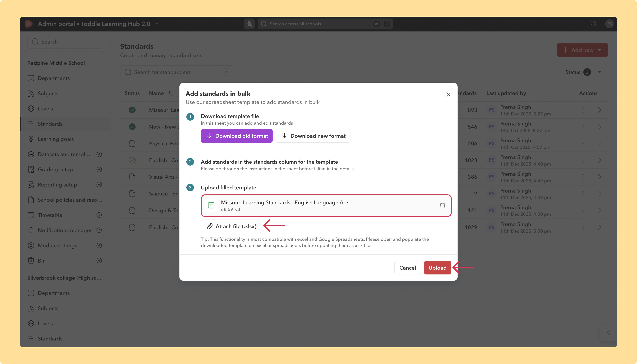Click the Science - En standard set name
The width and height of the screenshot is (637, 364).
[164, 194]
